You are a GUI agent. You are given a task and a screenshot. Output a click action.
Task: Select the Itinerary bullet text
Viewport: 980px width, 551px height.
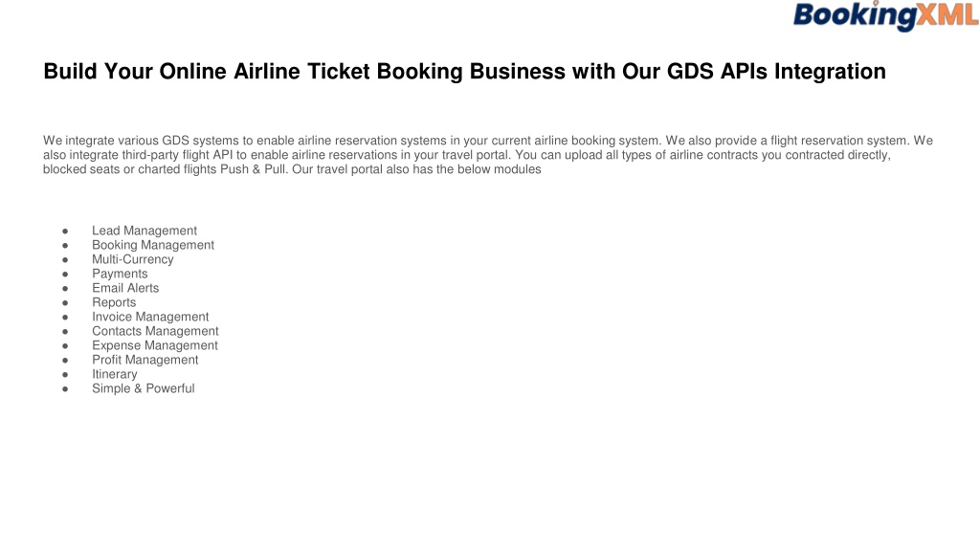click(x=115, y=374)
